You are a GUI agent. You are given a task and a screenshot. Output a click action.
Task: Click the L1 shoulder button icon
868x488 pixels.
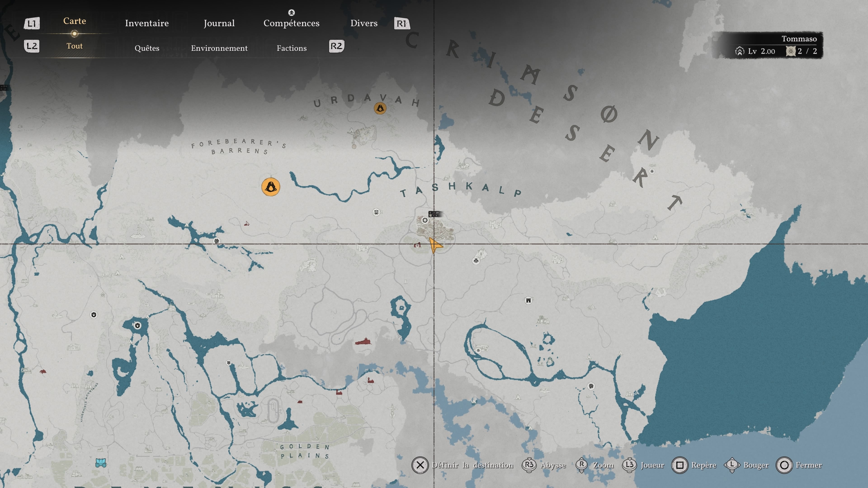(x=32, y=23)
